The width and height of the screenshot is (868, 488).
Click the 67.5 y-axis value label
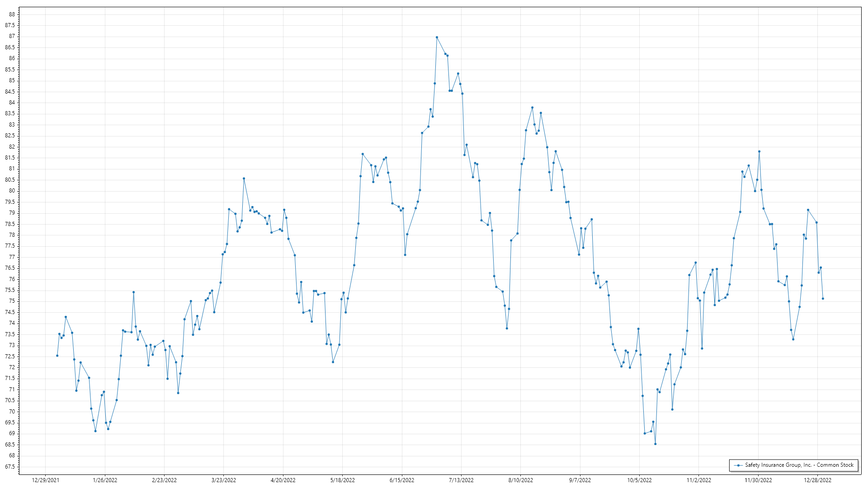[x=10, y=467]
